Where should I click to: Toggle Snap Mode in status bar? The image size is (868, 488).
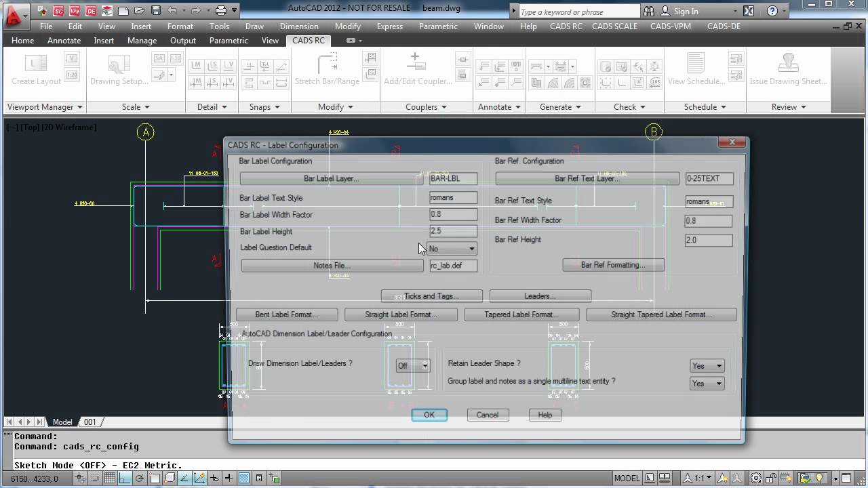click(x=96, y=478)
